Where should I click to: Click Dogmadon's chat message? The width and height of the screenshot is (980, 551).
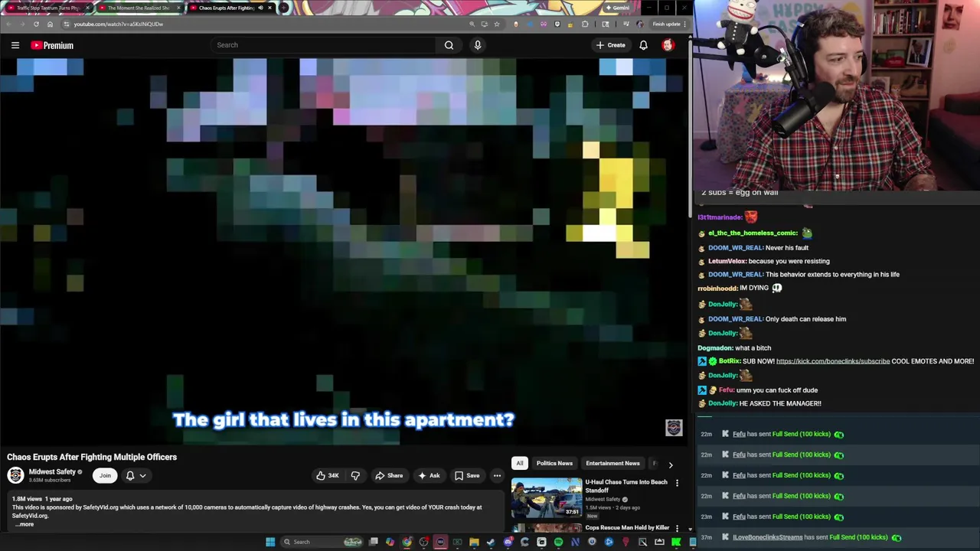753,348
